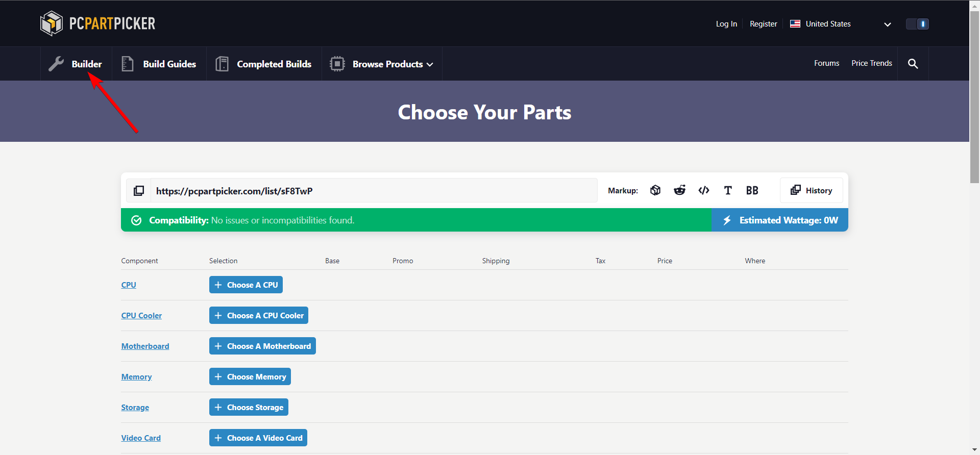Click the compatibility checkmark icon
Image resolution: width=980 pixels, height=455 pixels.
point(136,220)
